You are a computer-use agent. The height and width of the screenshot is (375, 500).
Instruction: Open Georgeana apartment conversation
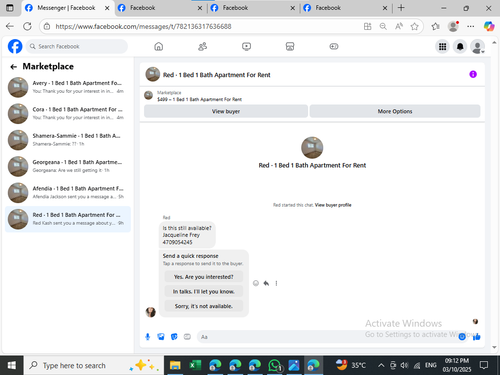tap(68, 166)
